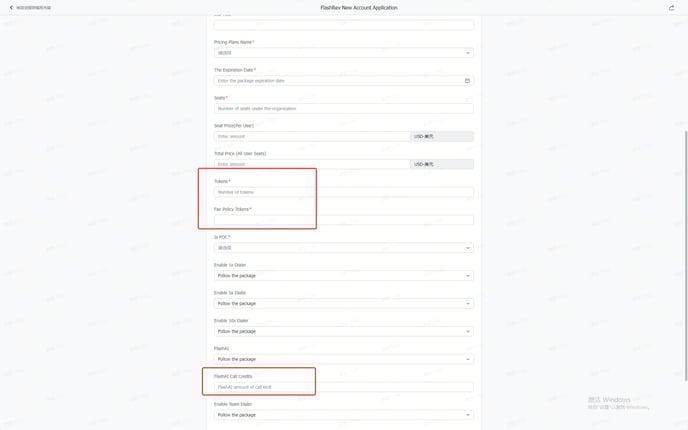Image resolution: width=688 pixels, height=430 pixels.
Task: Click the Seat Price amount field
Action: 312,136
